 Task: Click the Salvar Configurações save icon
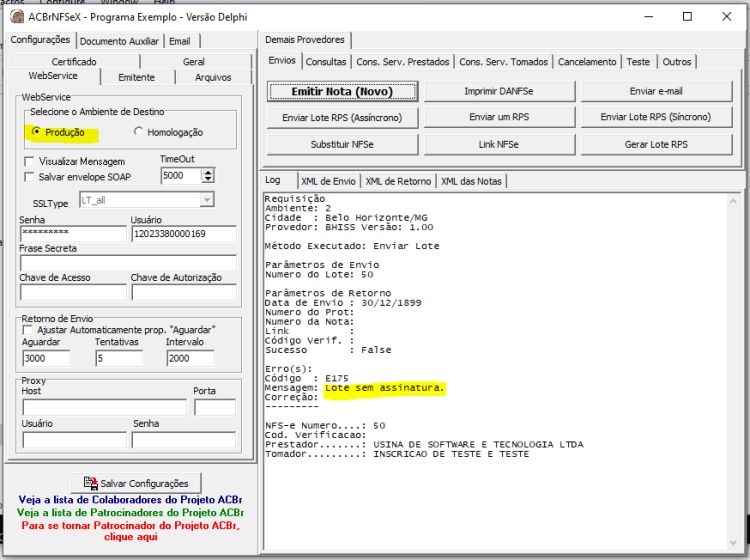pos(90,483)
